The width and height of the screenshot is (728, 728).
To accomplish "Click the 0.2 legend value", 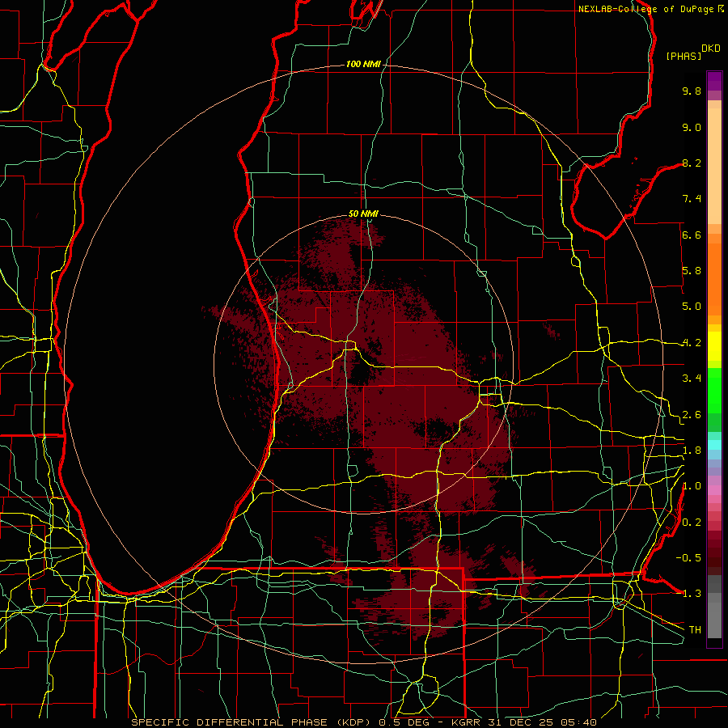I will pos(692,523).
